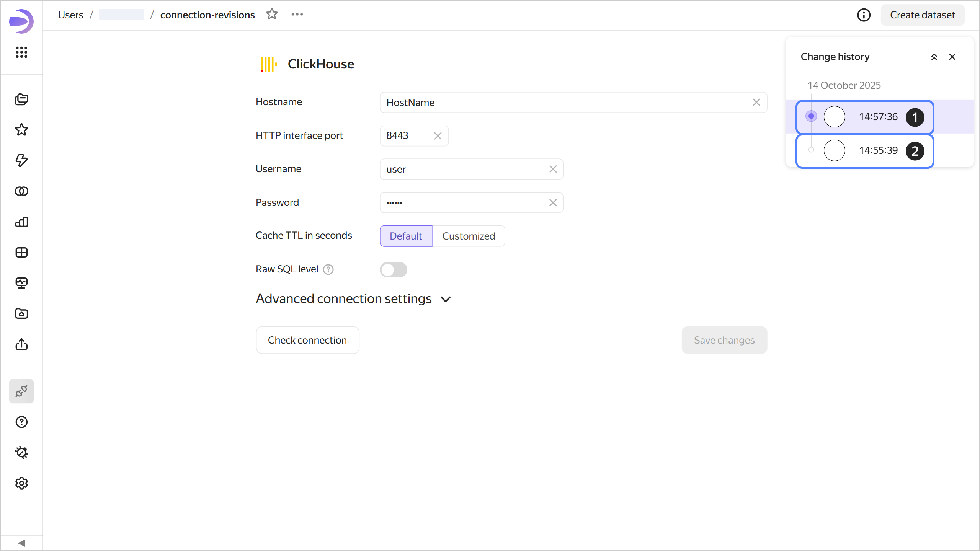Switch Cache TTL to Customized
980x551 pixels.
click(x=468, y=236)
